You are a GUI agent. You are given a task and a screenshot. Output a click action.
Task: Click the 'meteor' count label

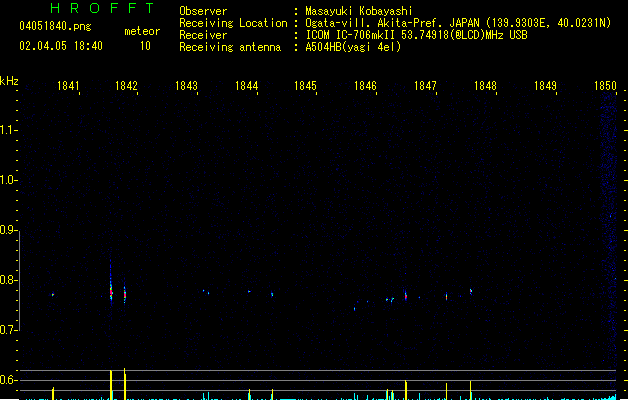142,31
